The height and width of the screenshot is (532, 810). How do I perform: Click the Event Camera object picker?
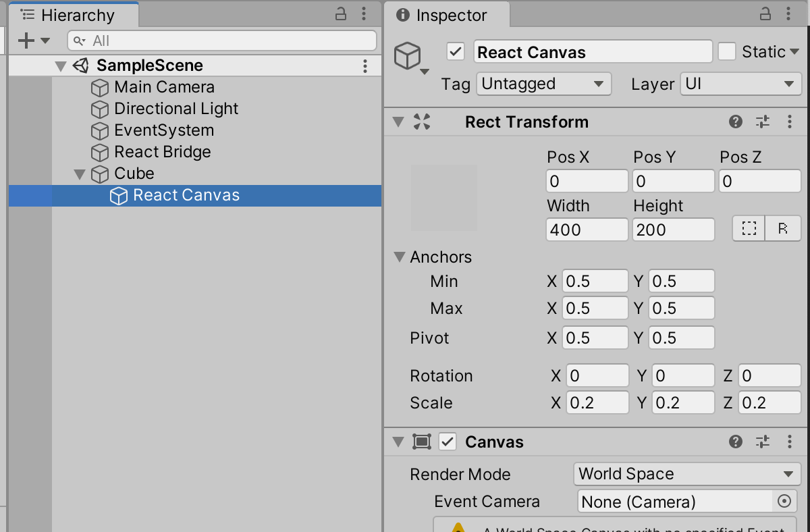784,502
